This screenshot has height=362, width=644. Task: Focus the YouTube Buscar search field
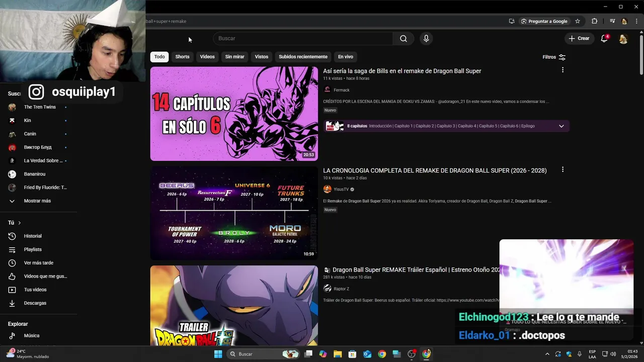pos(303,39)
